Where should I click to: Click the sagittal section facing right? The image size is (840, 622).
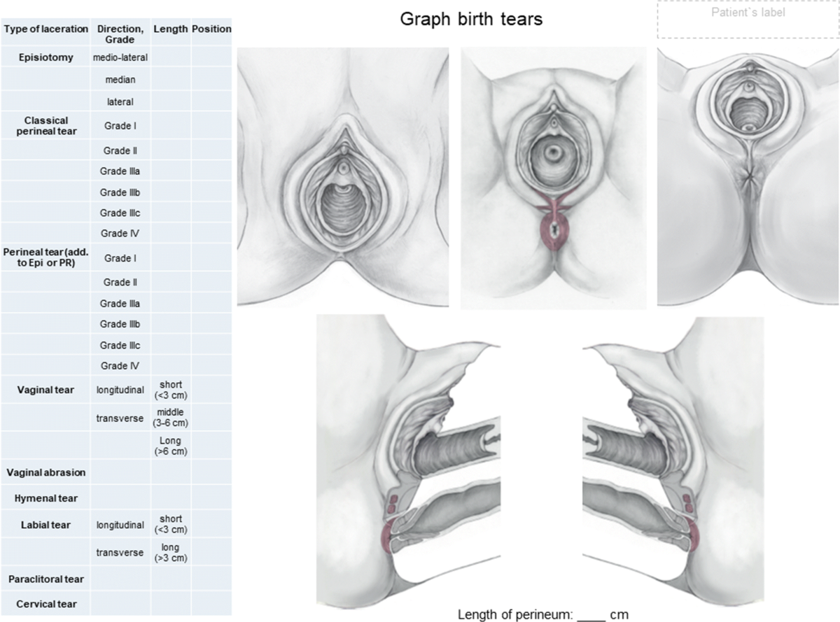point(409,462)
